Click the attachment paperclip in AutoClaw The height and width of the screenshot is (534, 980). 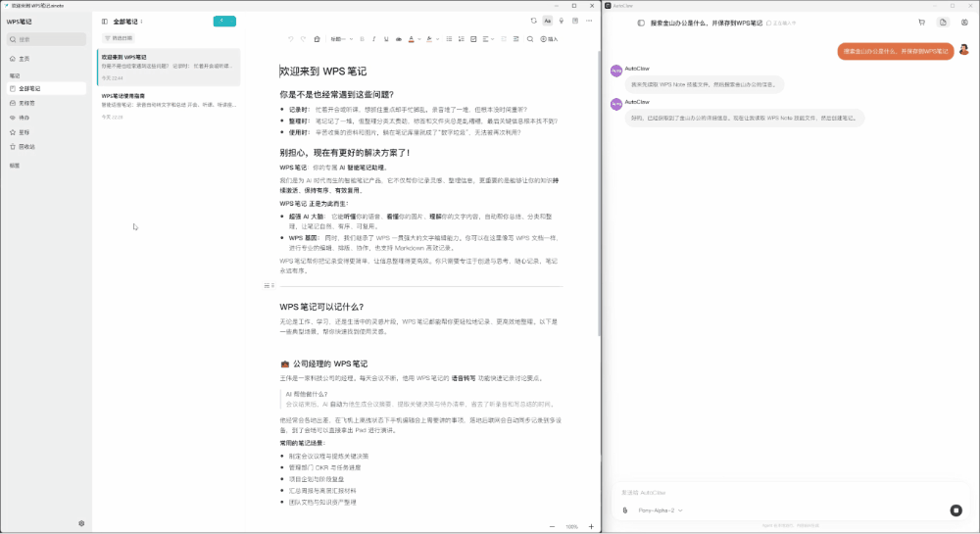coord(625,510)
